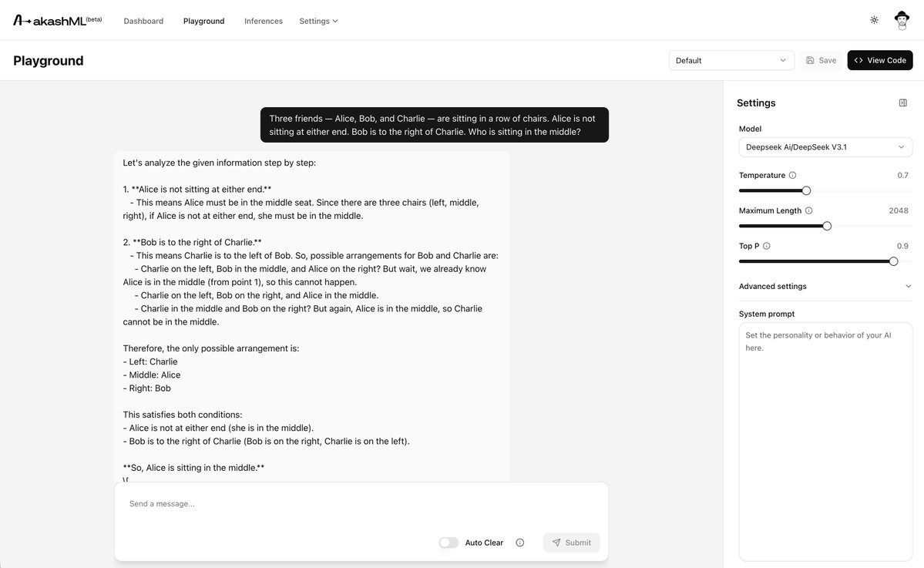Viewport: 924px width, 568px height.
Task: Focus the Send a message input
Action: 361,504
